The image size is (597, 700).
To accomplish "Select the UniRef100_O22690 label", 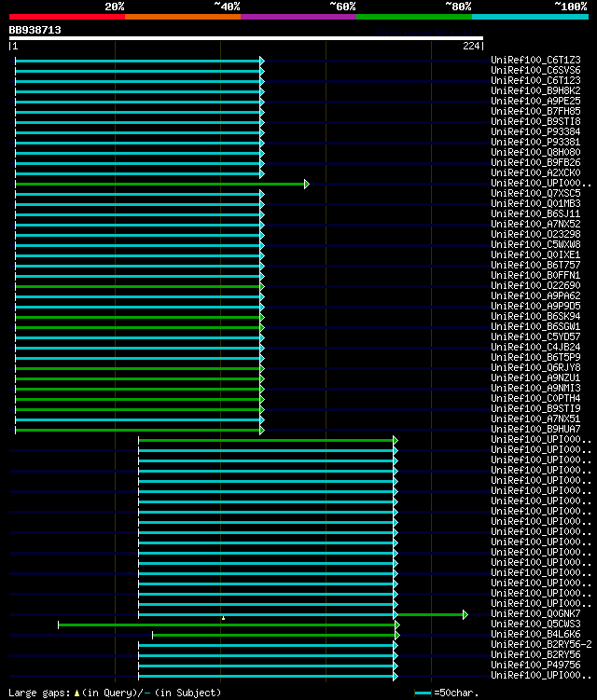I will [x=535, y=286].
